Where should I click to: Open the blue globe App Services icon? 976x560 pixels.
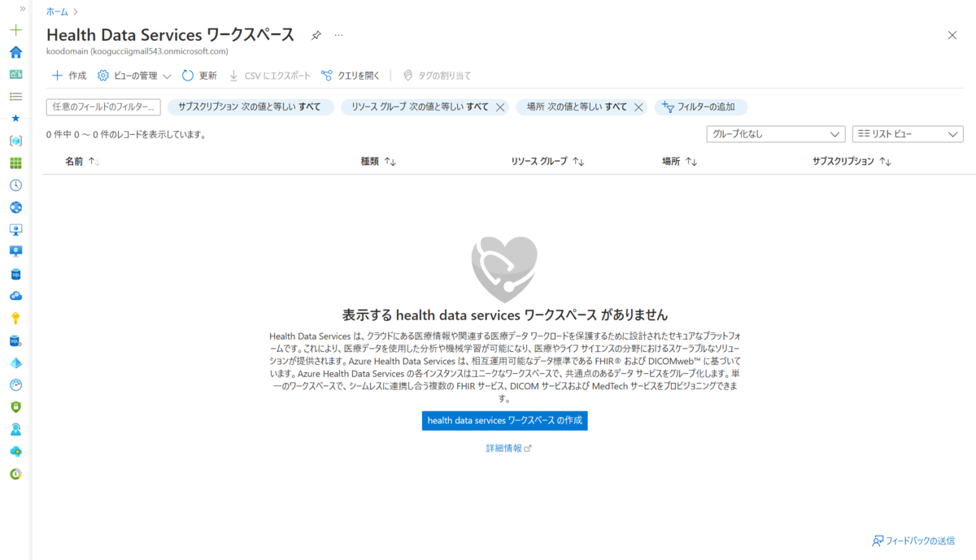click(15, 207)
